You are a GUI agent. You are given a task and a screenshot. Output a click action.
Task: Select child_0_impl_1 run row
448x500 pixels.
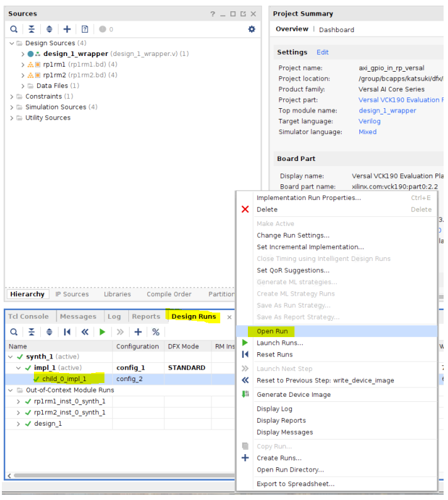[120, 379]
